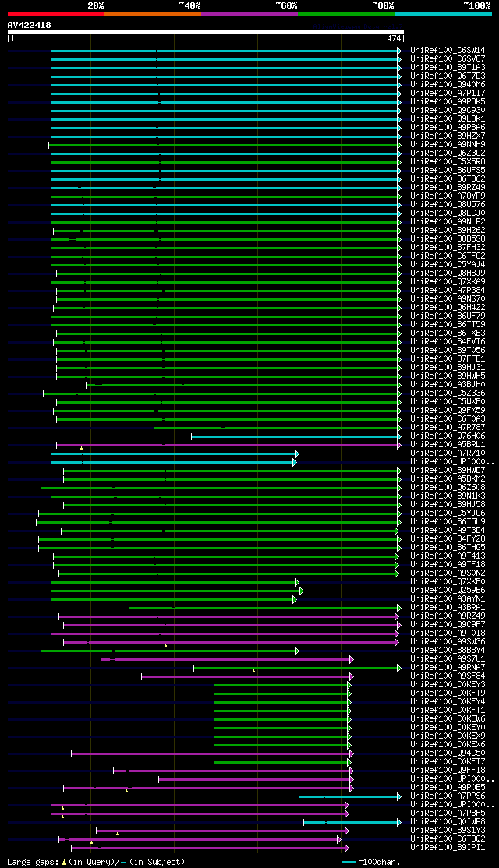Select the label UniRef100_Q8W576
The height and width of the screenshot is (868, 499).
point(448,205)
